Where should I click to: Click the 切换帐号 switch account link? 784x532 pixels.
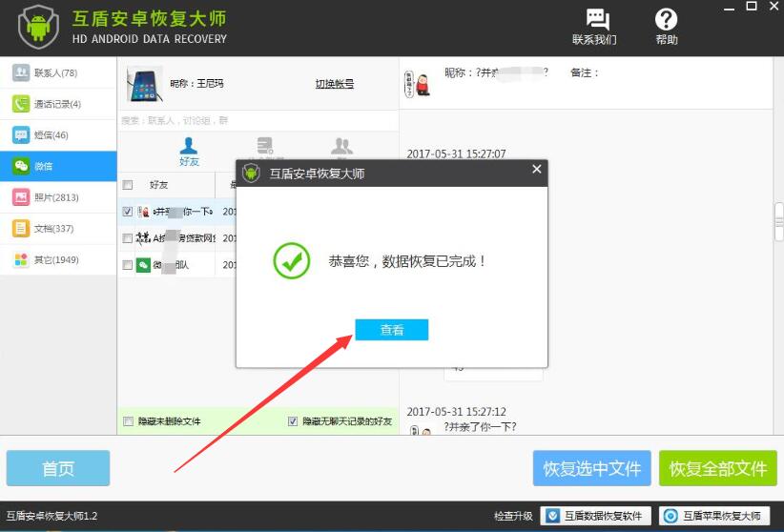pyautogui.click(x=335, y=84)
